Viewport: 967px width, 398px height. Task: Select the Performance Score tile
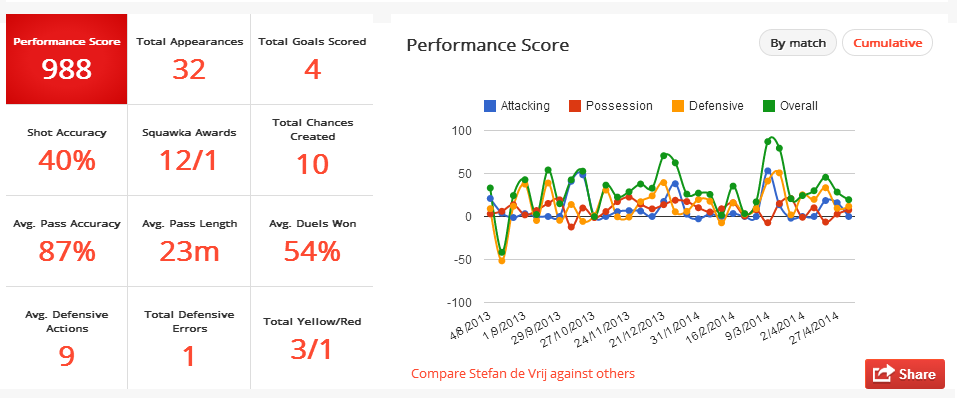point(67,59)
